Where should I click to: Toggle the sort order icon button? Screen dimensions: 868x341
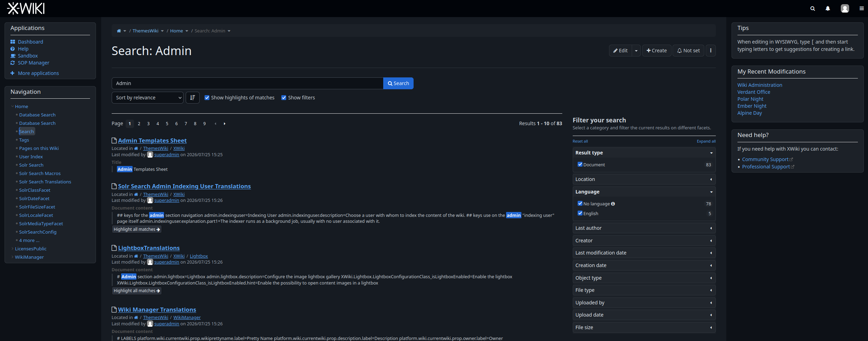pos(193,98)
